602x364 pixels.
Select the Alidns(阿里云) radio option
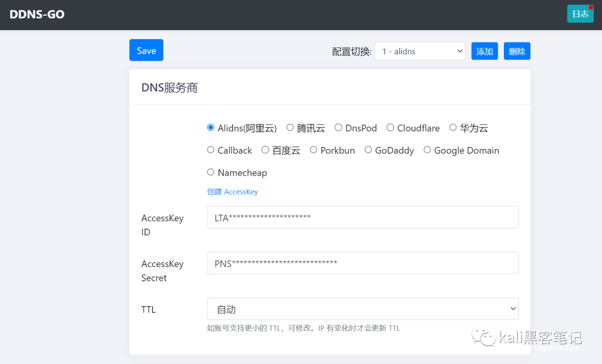(x=211, y=128)
